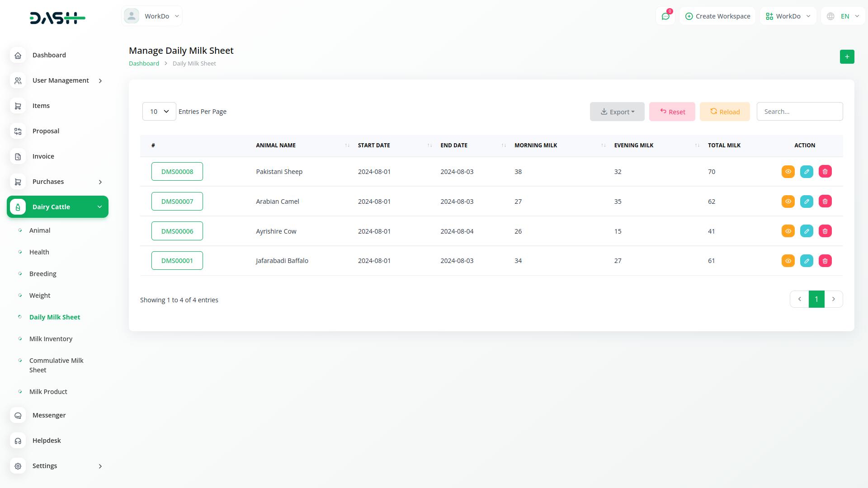This screenshot has height=488, width=868.
Task: Click the Reset button
Action: [672, 112]
